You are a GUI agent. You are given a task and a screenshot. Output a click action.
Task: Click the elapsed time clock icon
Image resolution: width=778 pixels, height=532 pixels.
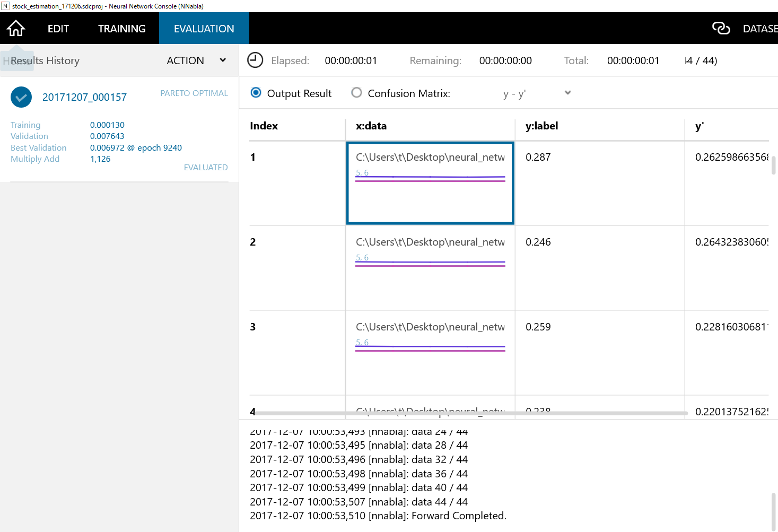[255, 60]
